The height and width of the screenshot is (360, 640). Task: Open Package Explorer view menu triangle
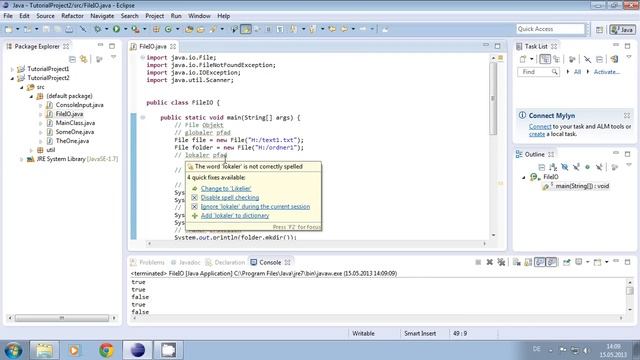(113, 57)
